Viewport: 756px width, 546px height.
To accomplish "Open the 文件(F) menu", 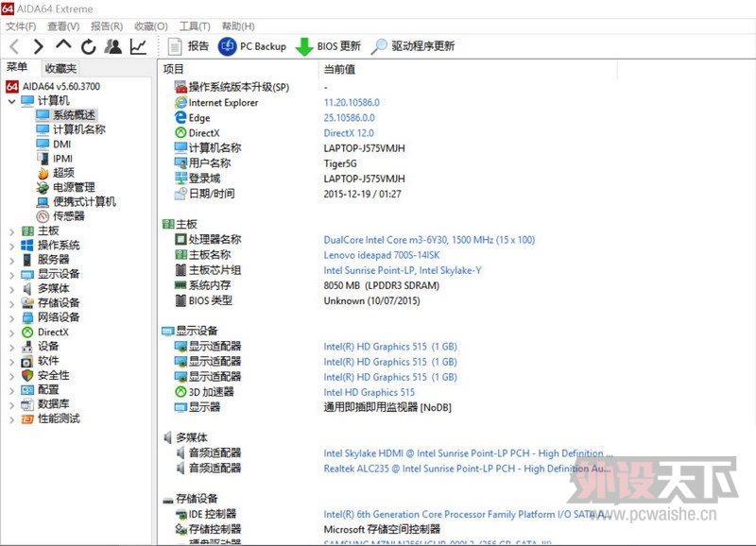I will click(x=21, y=26).
